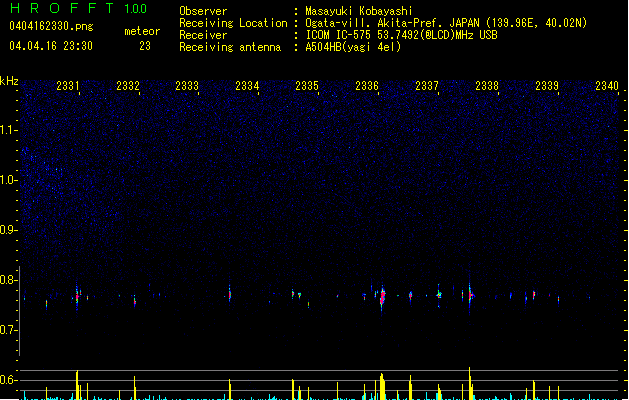The width and height of the screenshot is (629, 400).
Task: Click the meteor count value 23
Action: pyautogui.click(x=145, y=46)
